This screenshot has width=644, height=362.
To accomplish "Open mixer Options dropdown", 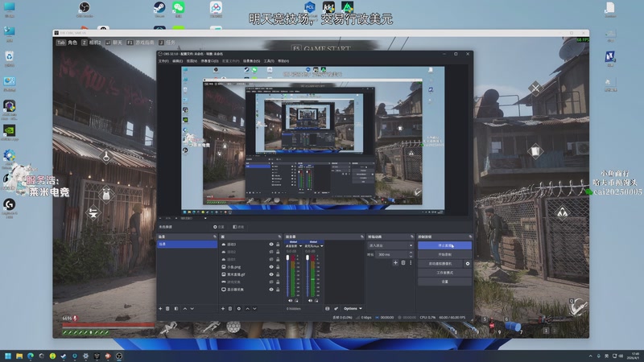I will point(353,309).
